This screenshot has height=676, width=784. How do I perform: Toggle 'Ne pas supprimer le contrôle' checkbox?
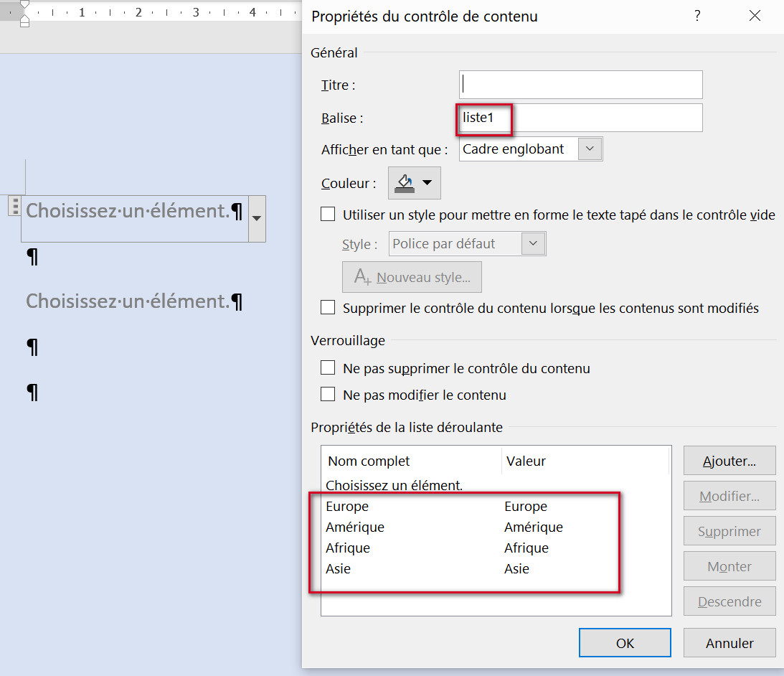point(328,368)
